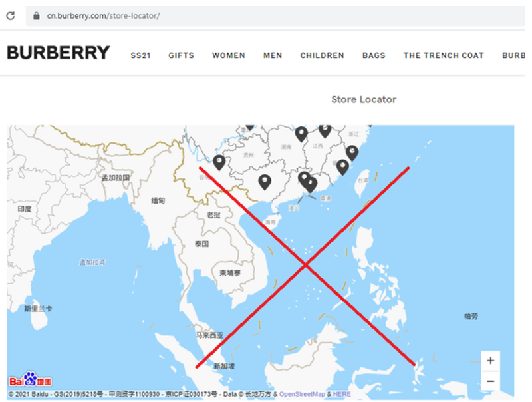Open the CHILDREN menu

322,55
